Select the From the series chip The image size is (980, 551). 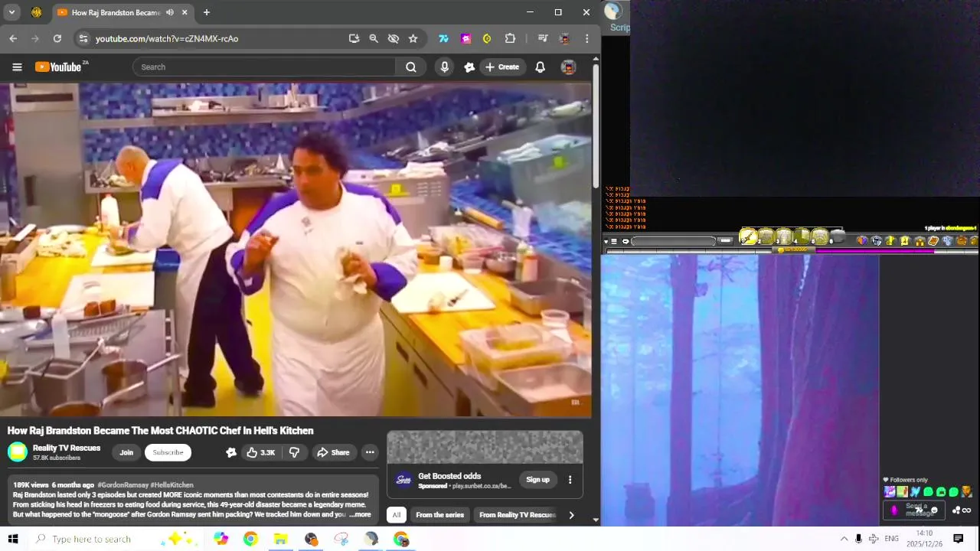[439, 515]
